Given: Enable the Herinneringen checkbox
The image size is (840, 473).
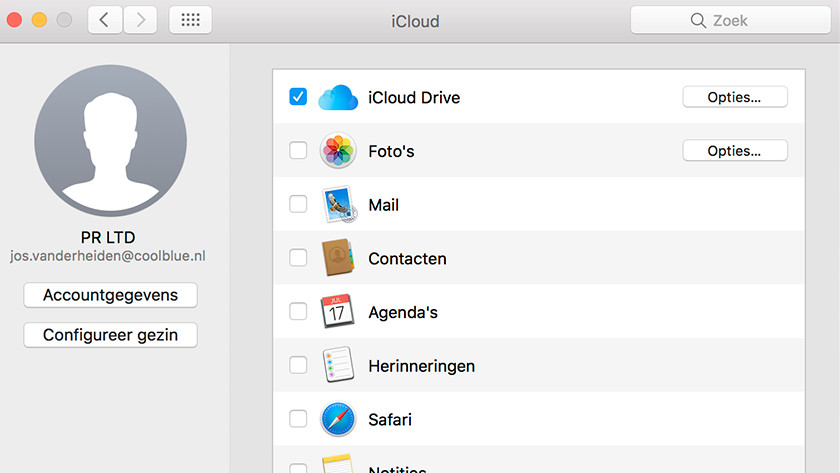Looking at the screenshot, I should click(298, 365).
